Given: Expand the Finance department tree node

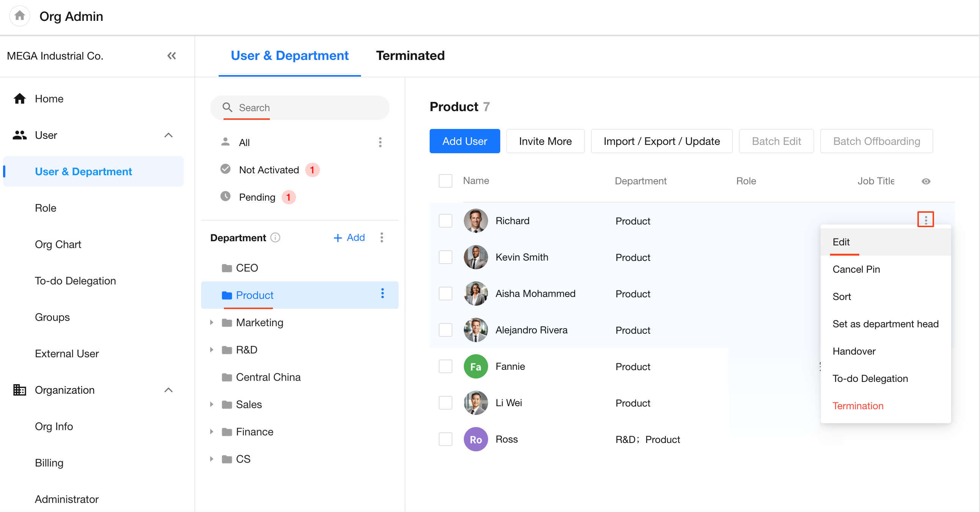Looking at the screenshot, I should [x=211, y=432].
